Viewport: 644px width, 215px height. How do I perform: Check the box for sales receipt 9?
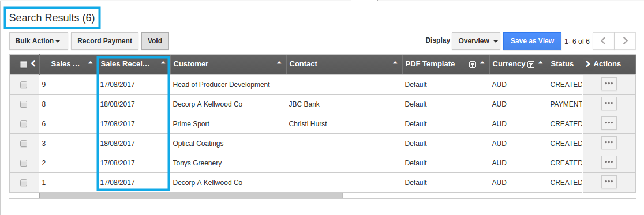point(24,85)
